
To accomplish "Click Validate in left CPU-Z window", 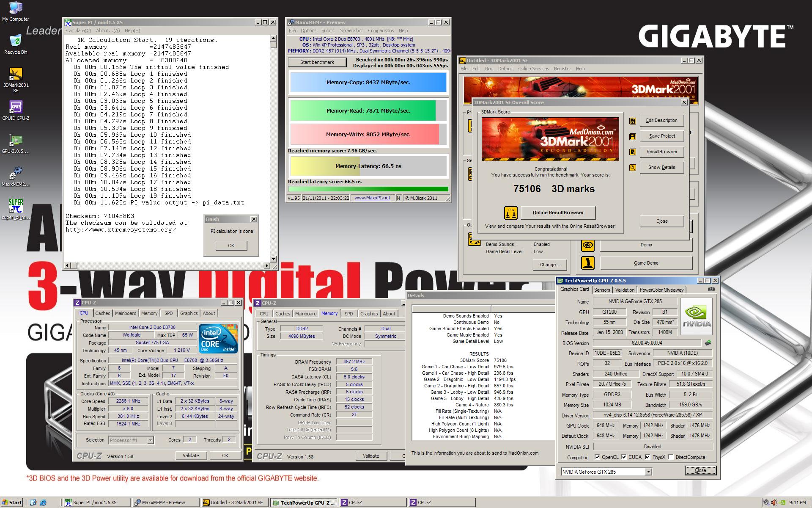I will [191, 456].
